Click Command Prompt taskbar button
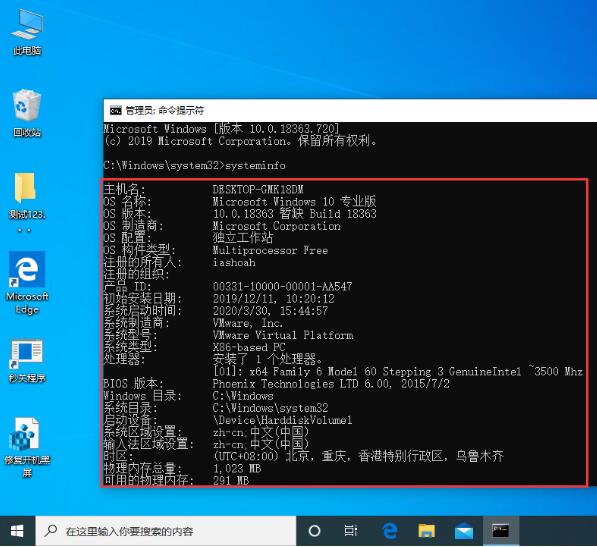597x547 pixels. click(x=500, y=531)
